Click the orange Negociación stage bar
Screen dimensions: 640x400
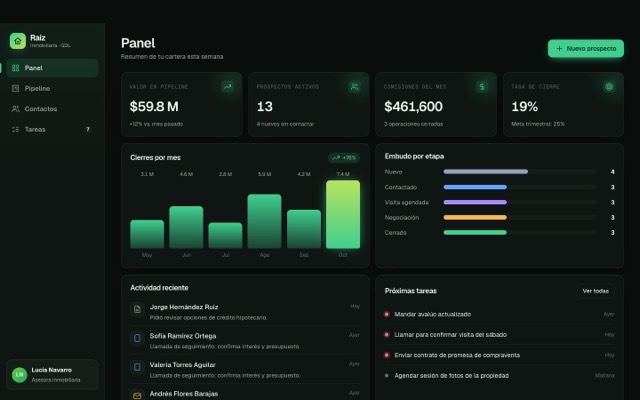[x=475, y=218]
